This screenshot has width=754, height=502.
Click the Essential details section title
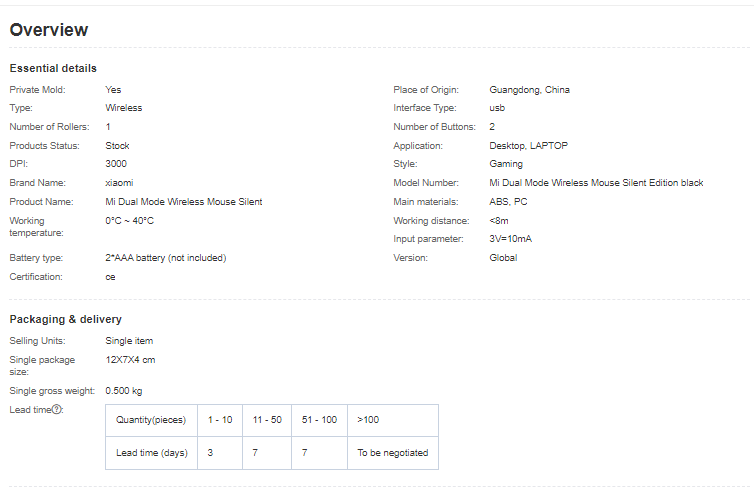(x=53, y=68)
